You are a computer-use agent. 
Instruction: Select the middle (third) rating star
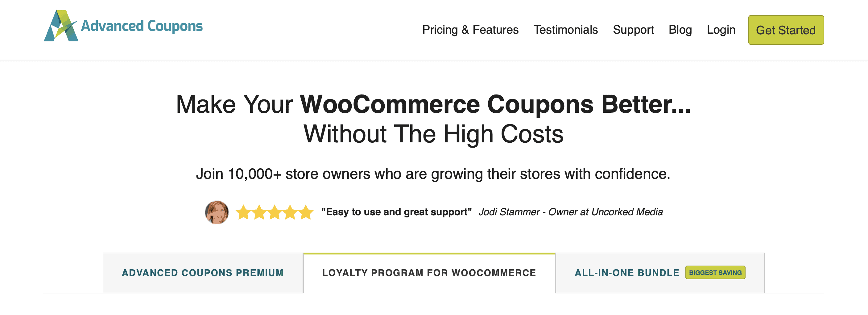click(274, 212)
